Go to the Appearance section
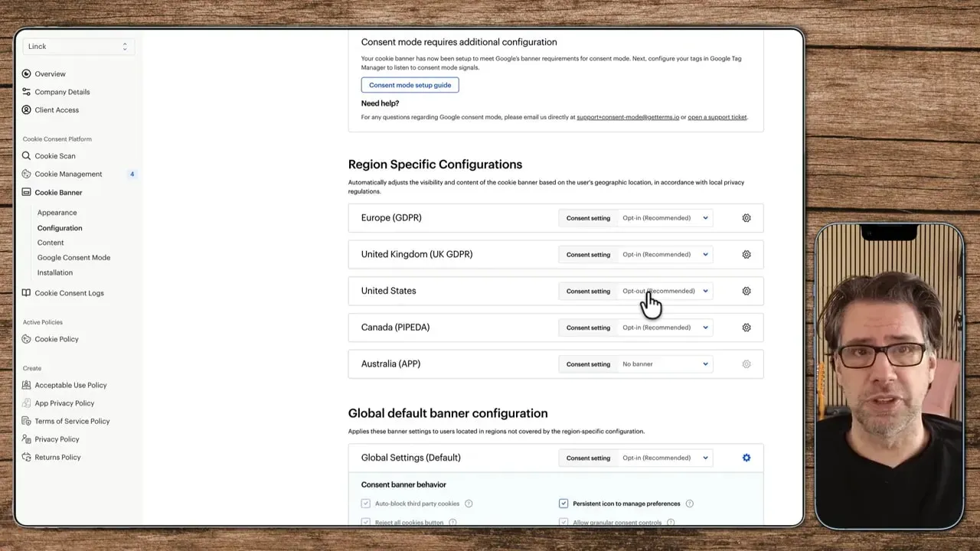Screen dimensions: 980x551 pyautogui.click(x=57, y=212)
